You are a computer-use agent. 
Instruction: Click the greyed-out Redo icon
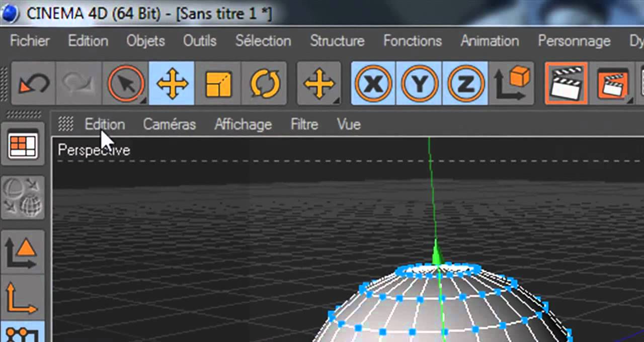point(79,83)
